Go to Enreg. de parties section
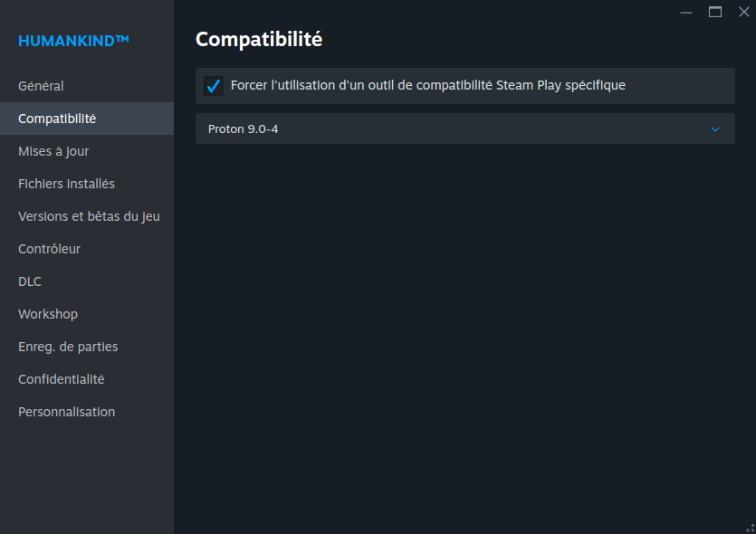 tap(87, 347)
